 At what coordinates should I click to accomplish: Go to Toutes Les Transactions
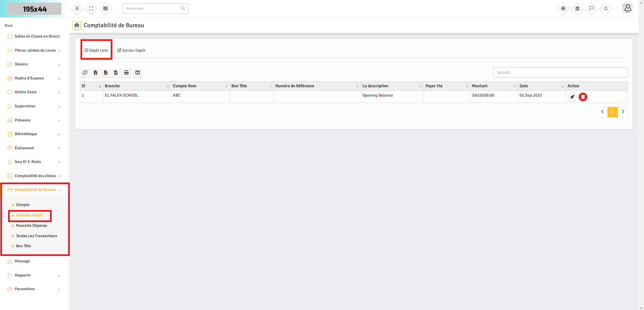pos(36,236)
